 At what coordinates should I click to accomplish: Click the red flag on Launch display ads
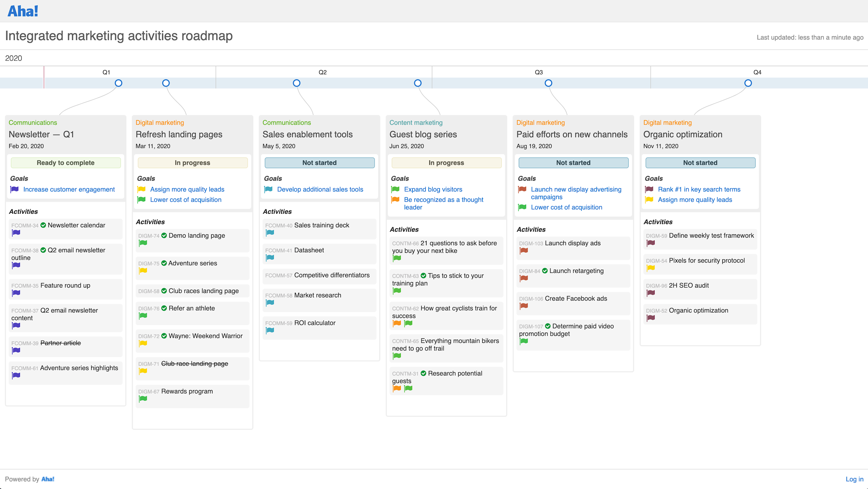(523, 251)
